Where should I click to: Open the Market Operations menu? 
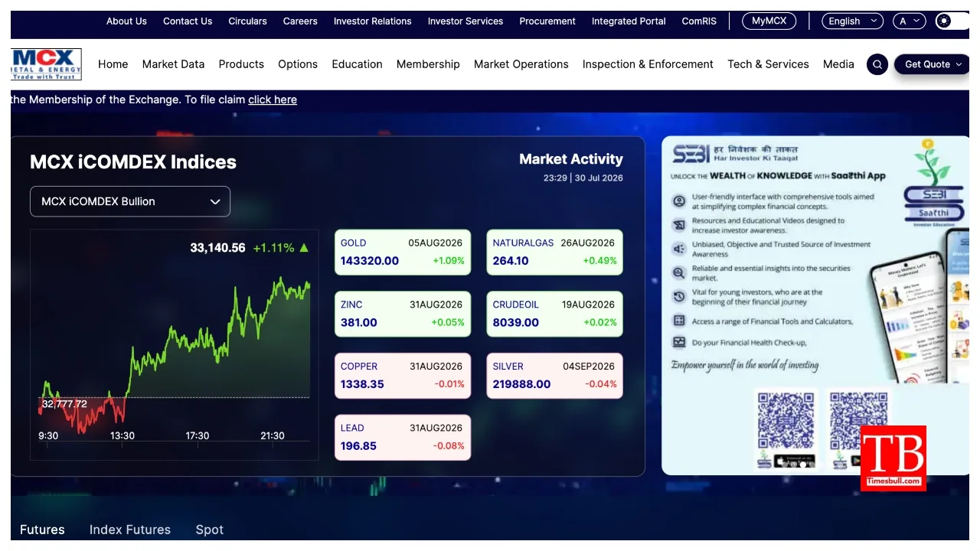521,64
